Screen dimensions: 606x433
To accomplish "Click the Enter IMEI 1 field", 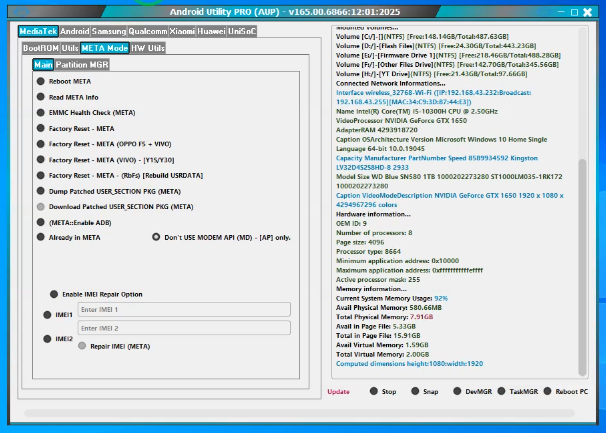I will (184, 309).
